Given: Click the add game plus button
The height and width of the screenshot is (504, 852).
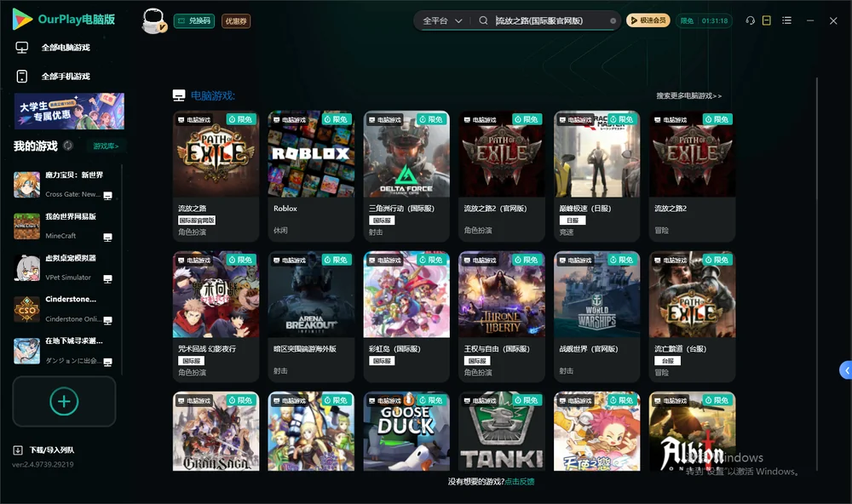Looking at the screenshot, I should click(64, 401).
